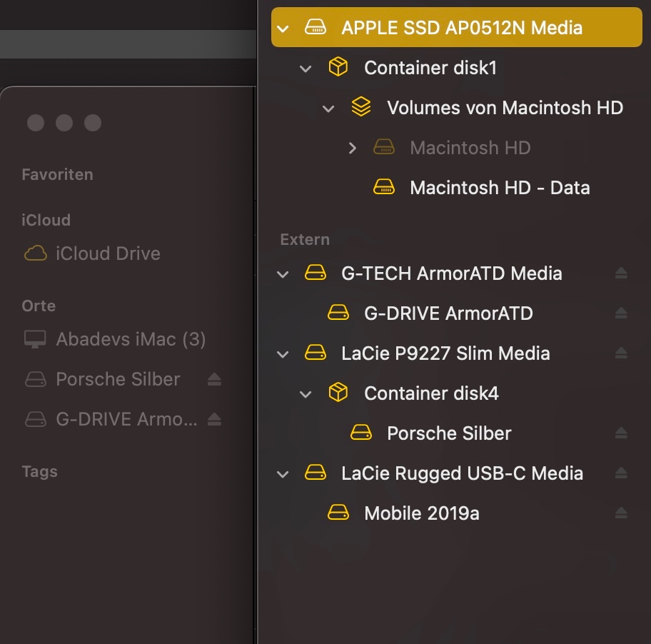Click the Macintosh HD - Data volume icon
This screenshot has height=644, width=651.
pos(384,188)
